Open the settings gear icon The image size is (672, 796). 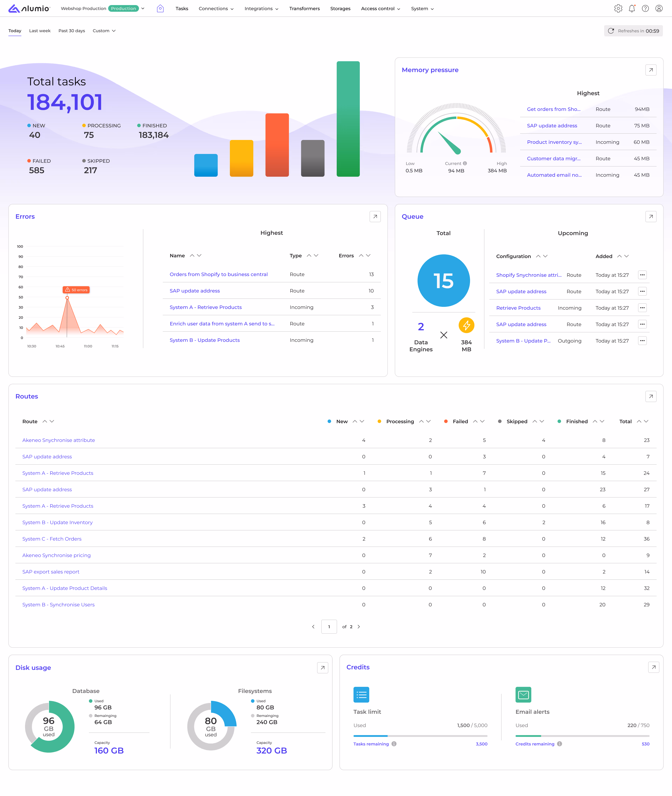click(618, 8)
